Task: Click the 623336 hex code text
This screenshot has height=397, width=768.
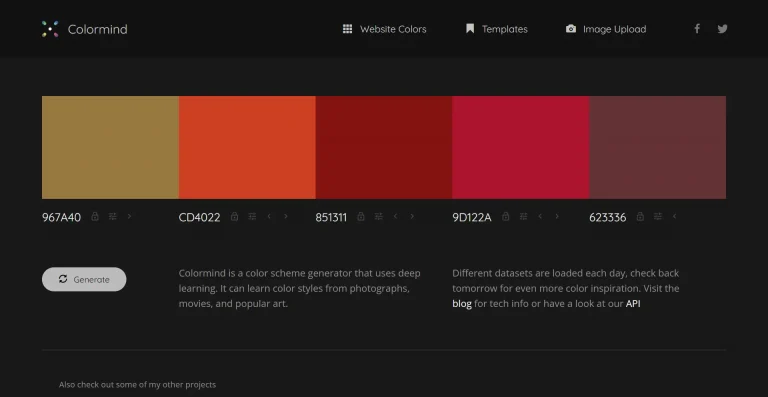Action: [x=607, y=217]
